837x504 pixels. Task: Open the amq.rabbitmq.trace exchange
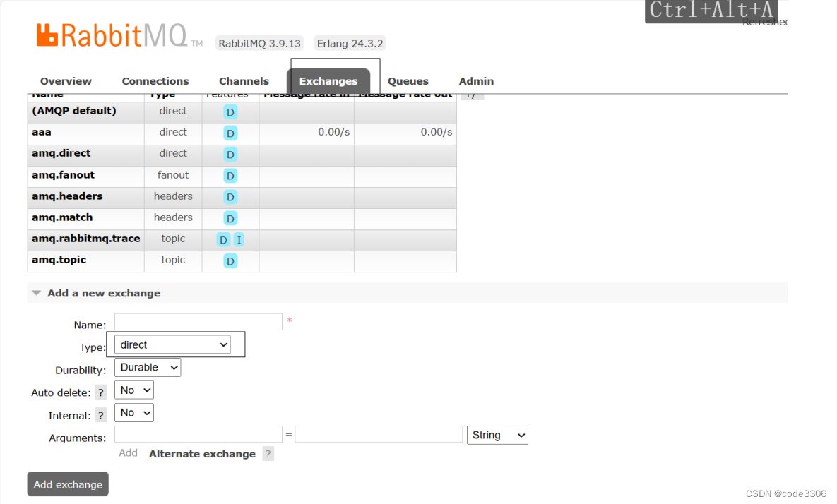[x=86, y=239]
